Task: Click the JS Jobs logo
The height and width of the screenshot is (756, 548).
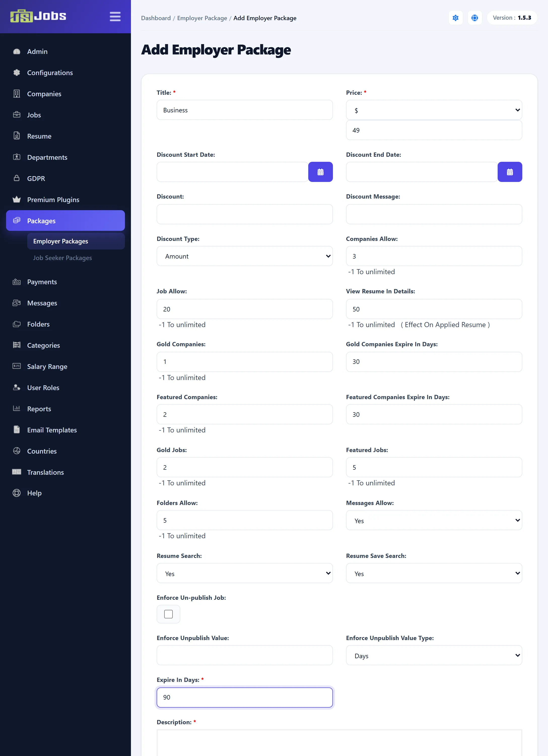Action: [x=38, y=16]
